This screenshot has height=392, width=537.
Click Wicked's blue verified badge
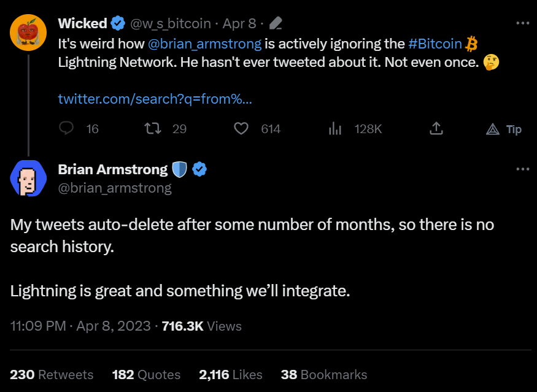[118, 23]
